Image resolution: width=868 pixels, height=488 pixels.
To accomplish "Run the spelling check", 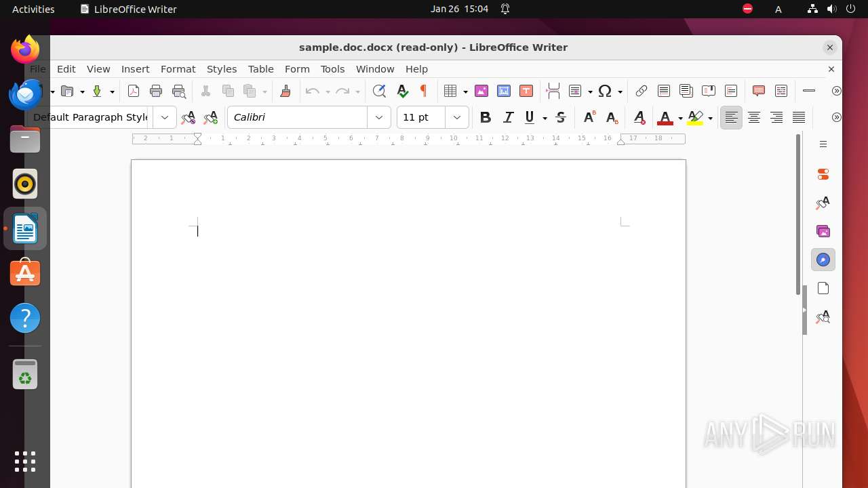I will click(402, 91).
